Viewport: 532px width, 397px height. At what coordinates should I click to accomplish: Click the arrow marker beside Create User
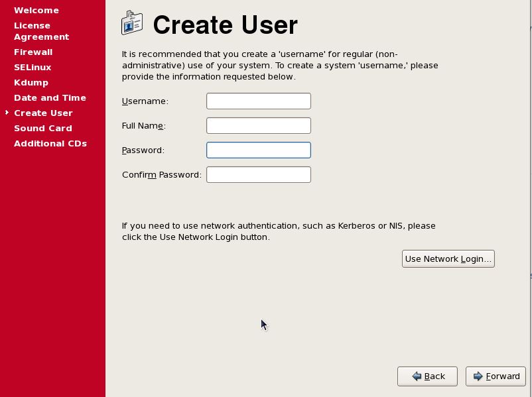click(x=7, y=112)
